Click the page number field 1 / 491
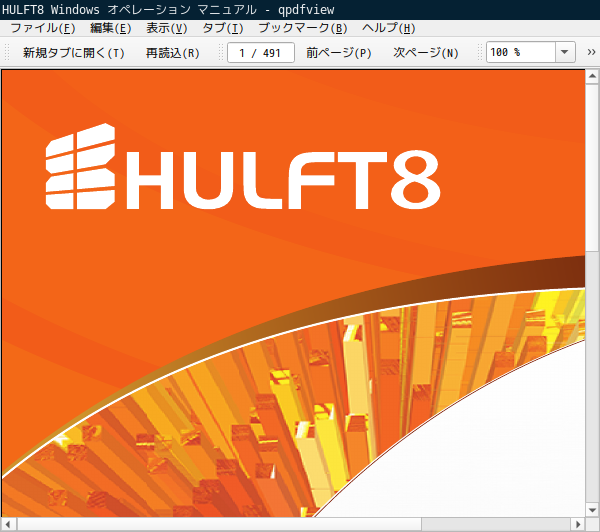 [x=261, y=52]
